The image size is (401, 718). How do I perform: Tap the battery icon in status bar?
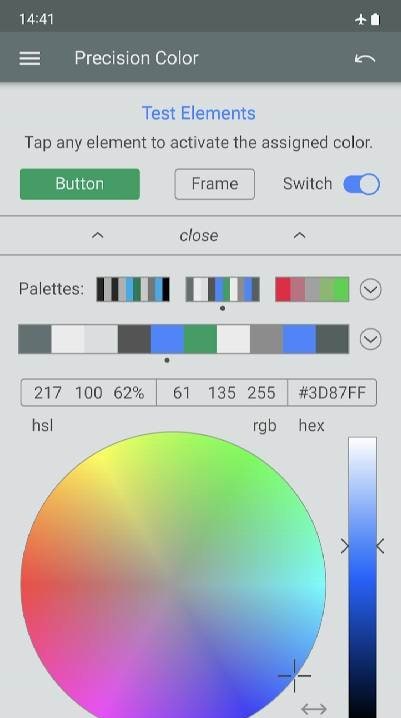pos(375,19)
